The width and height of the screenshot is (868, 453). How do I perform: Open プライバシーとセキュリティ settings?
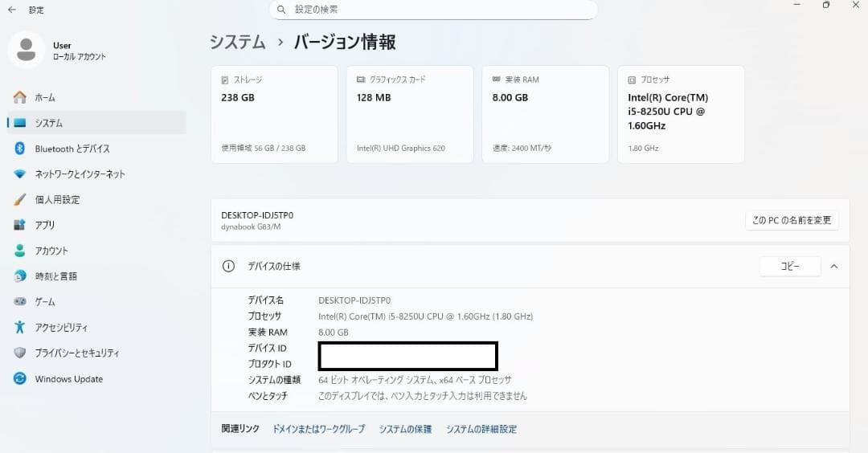(96, 353)
